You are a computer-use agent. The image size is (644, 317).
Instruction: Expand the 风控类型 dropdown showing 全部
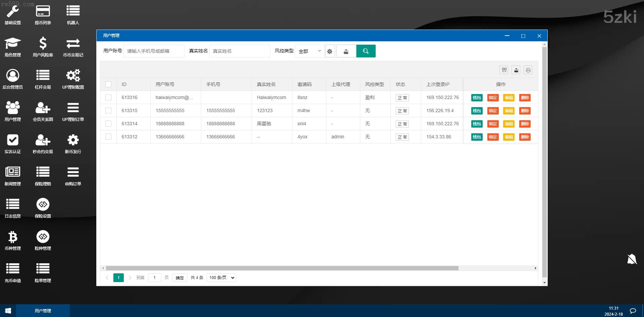coord(310,51)
